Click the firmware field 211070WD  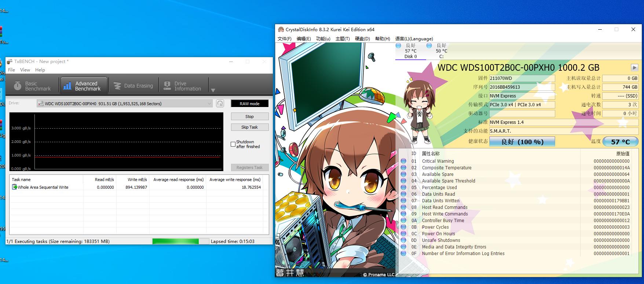coord(522,78)
